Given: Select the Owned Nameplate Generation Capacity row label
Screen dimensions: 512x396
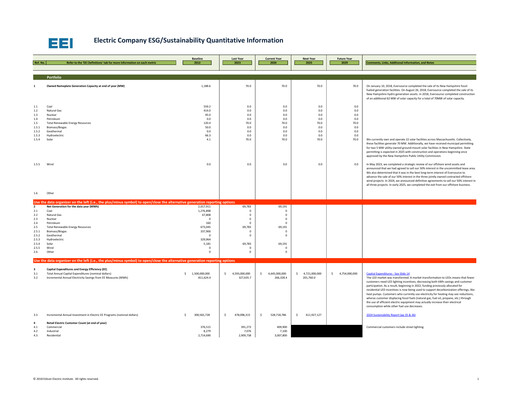Looking at the screenshot, I should (x=86, y=86).
